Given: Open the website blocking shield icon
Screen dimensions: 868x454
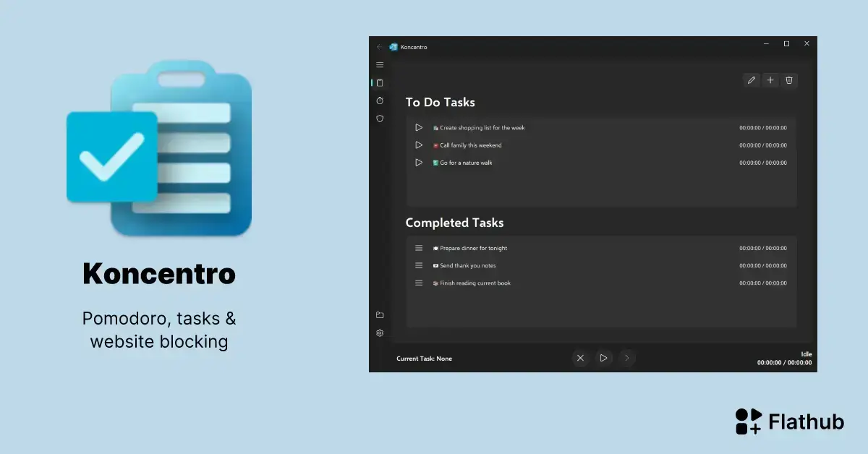Looking at the screenshot, I should 380,119.
